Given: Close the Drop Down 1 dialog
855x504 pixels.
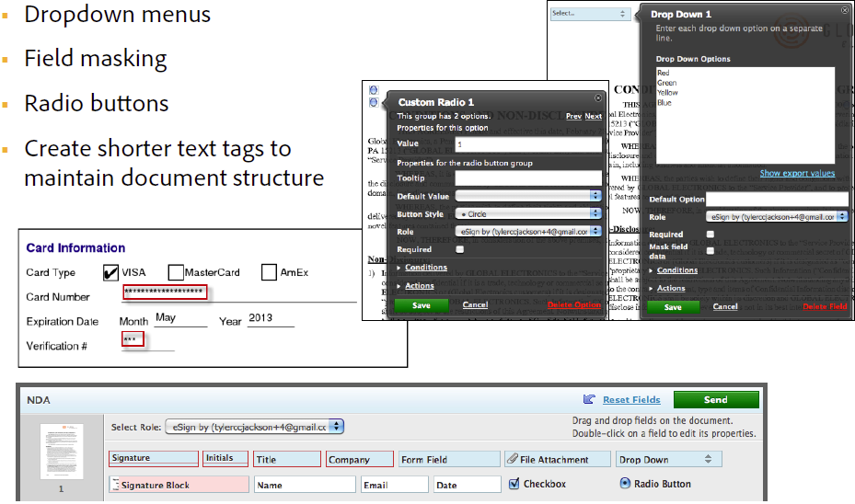Looking at the screenshot, I should pyautogui.click(x=845, y=10).
